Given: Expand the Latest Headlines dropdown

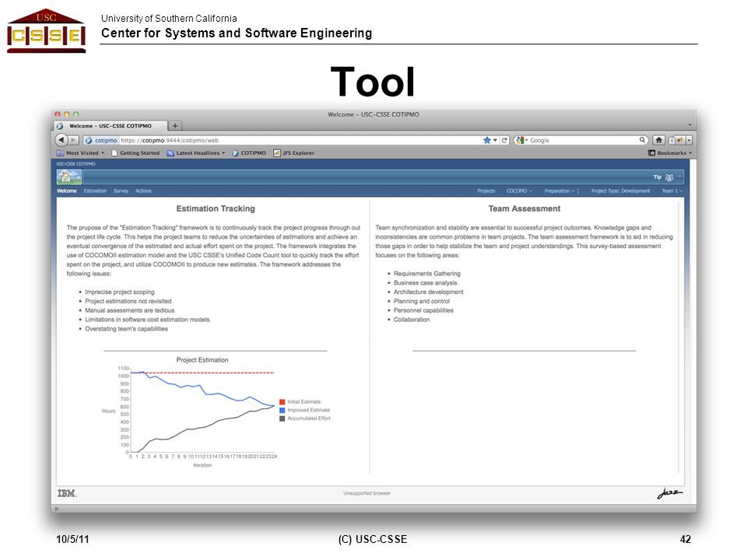Looking at the screenshot, I should coord(223,153).
